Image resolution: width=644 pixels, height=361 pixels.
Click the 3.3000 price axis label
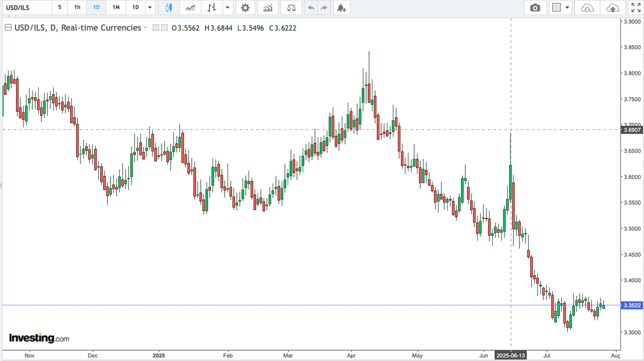(632, 332)
